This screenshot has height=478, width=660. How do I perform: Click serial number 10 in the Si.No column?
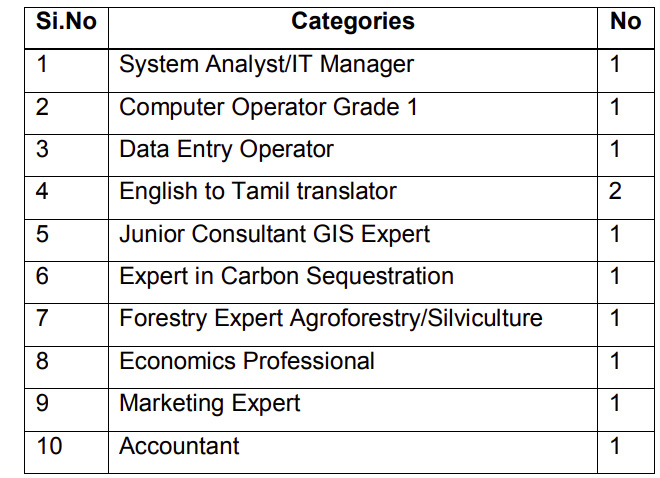[x=48, y=446]
